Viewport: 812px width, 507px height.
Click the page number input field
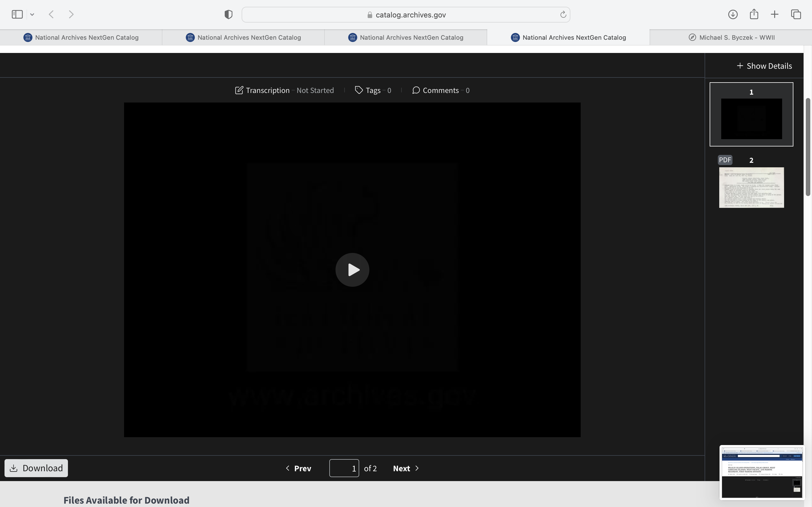[x=344, y=468]
